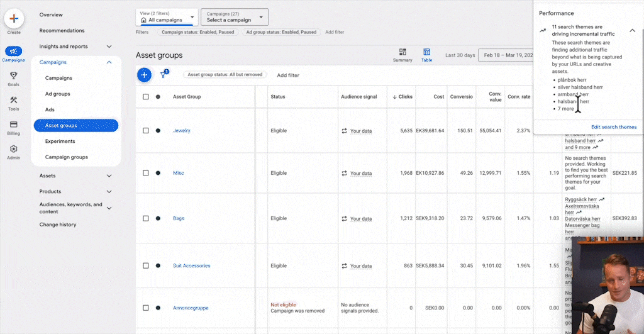Image resolution: width=644 pixels, height=334 pixels.
Task: Sort the table by Clicks column
Action: [402, 97]
